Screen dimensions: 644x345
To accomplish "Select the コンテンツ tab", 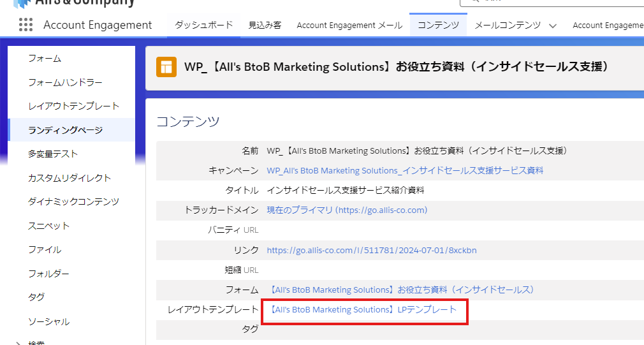I will [438, 26].
